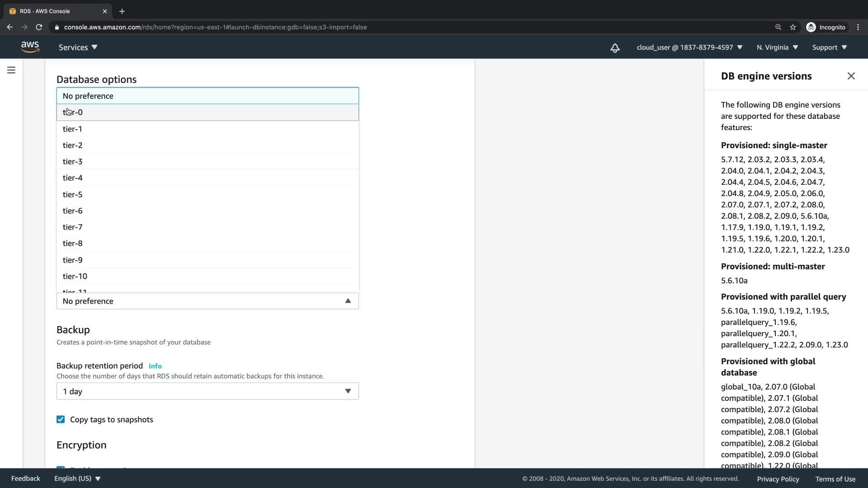Open the Feedback link in footer

coord(26,479)
